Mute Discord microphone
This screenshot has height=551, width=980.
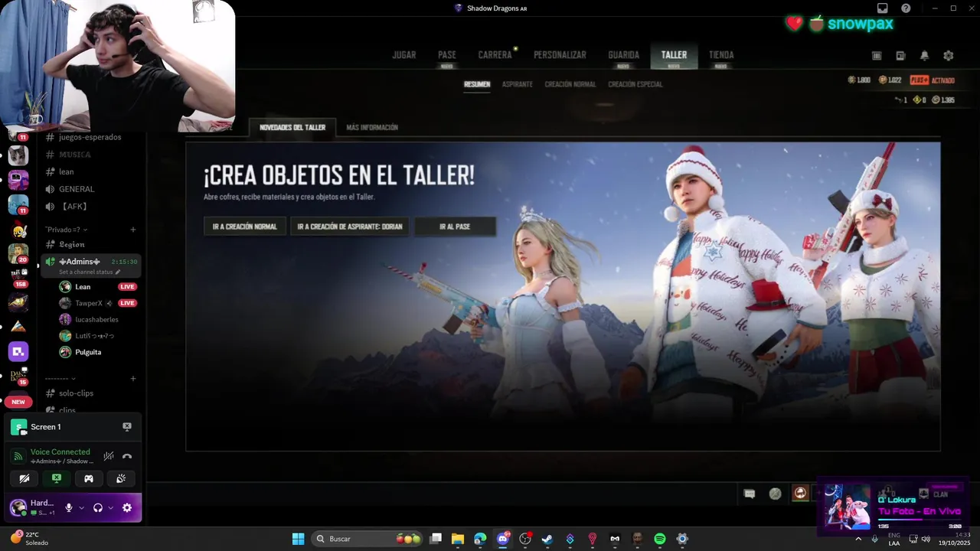point(69,508)
